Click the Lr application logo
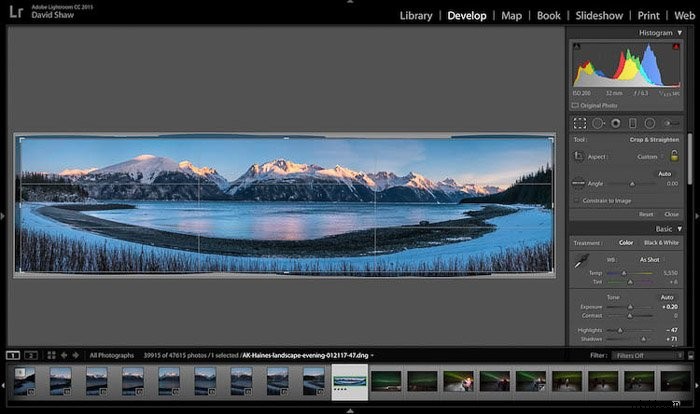The image size is (700, 414). pos(16,12)
